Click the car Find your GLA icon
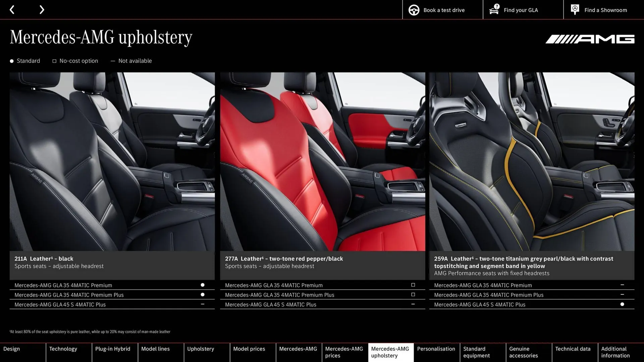 [x=494, y=10]
